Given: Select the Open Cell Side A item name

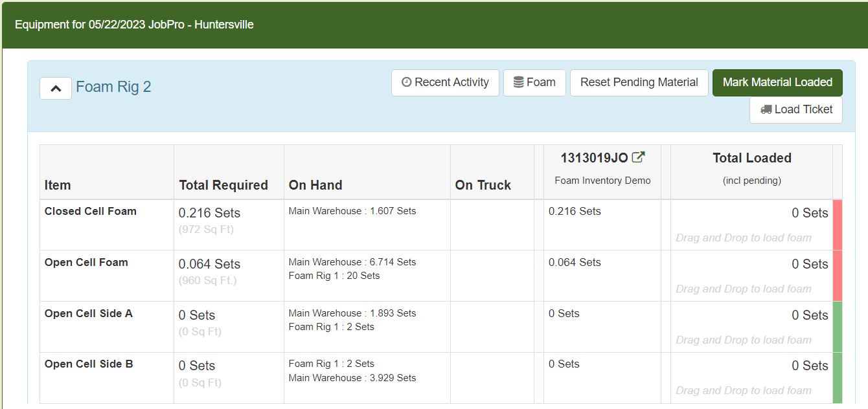Looking at the screenshot, I should (89, 313).
